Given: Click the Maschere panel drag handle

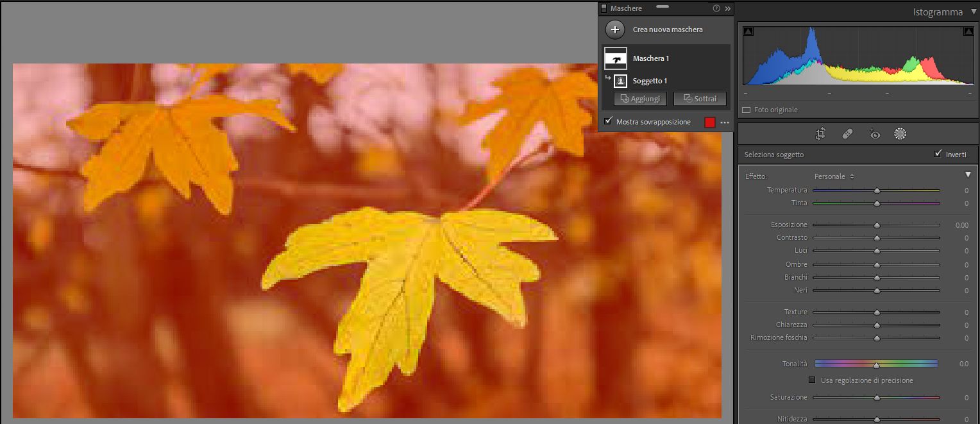Looking at the screenshot, I should click(663, 6).
